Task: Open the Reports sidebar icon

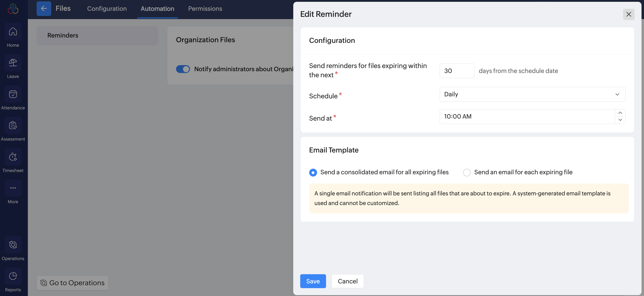Action: pos(13,276)
